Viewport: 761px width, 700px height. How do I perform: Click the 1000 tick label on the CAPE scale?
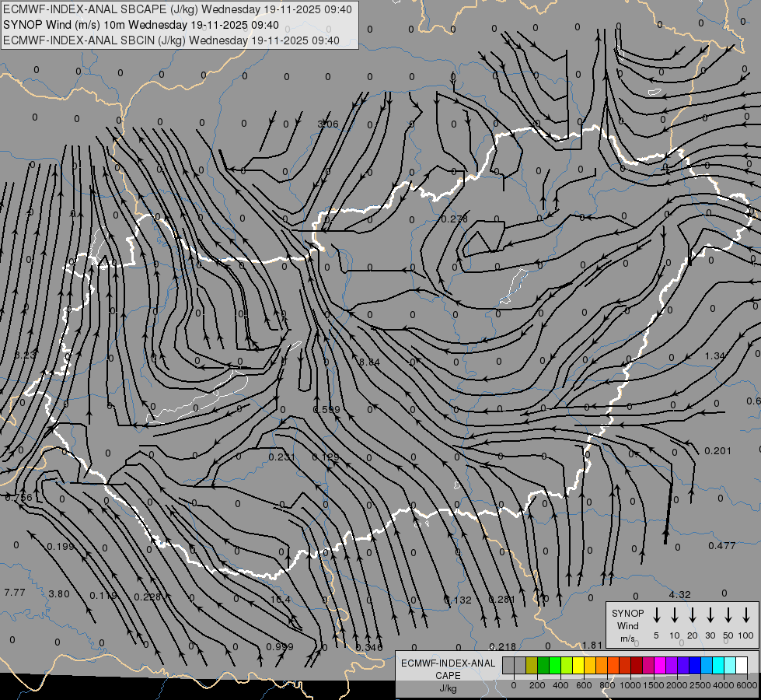click(630, 685)
